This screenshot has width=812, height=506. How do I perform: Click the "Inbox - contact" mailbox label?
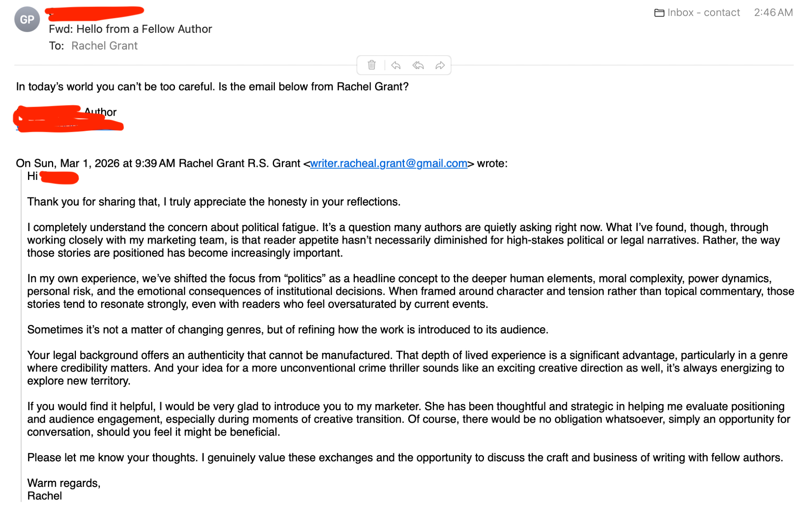click(703, 13)
